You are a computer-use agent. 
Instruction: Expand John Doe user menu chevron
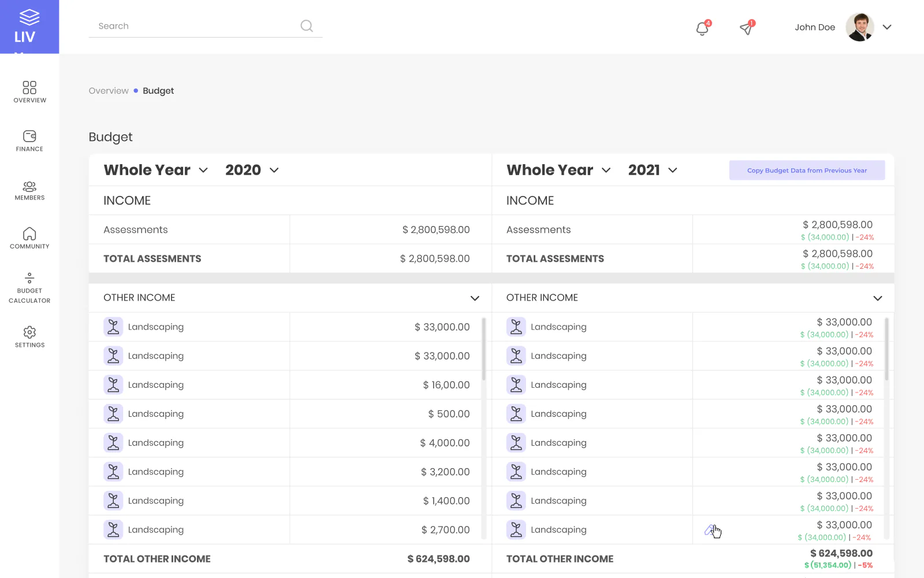[x=887, y=27]
